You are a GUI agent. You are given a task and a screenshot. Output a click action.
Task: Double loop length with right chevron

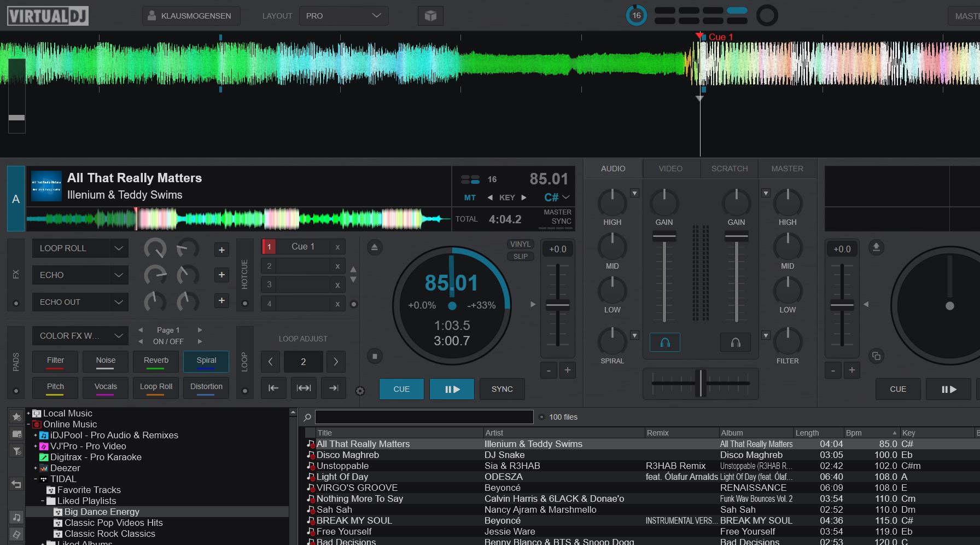pyautogui.click(x=336, y=362)
